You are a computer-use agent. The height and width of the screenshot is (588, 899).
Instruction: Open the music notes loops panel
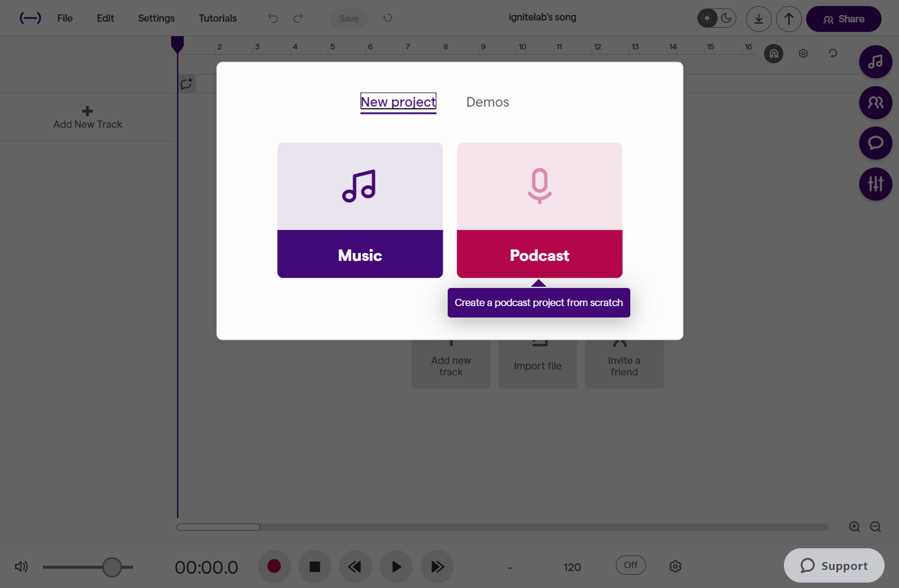pos(876,61)
